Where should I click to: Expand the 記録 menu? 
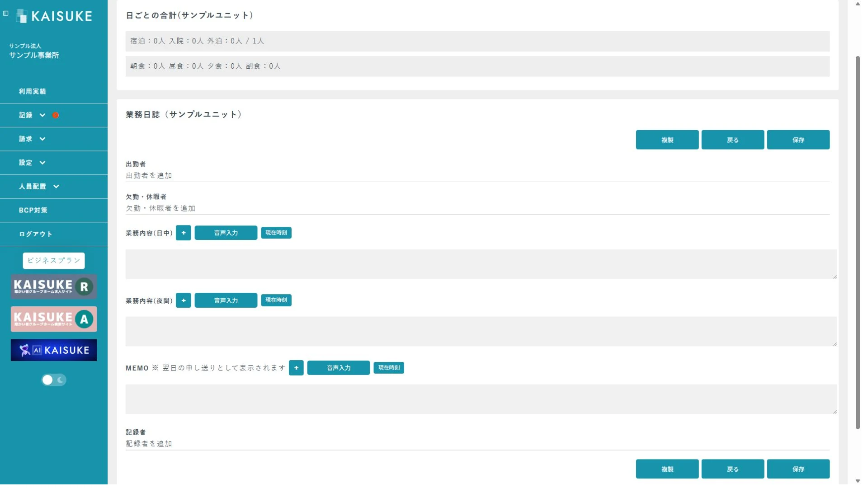coord(54,115)
